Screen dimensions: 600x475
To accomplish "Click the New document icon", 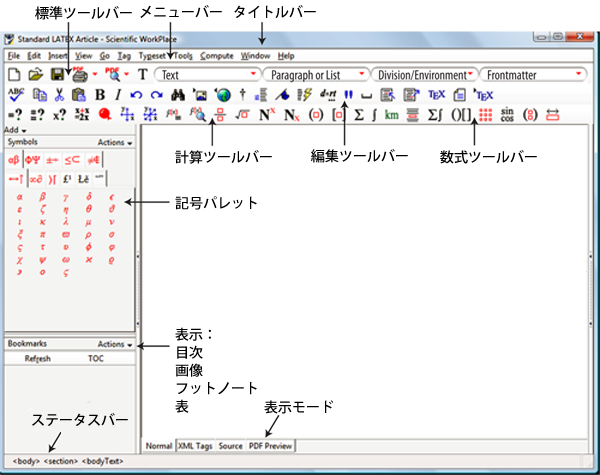I will pyautogui.click(x=14, y=74).
